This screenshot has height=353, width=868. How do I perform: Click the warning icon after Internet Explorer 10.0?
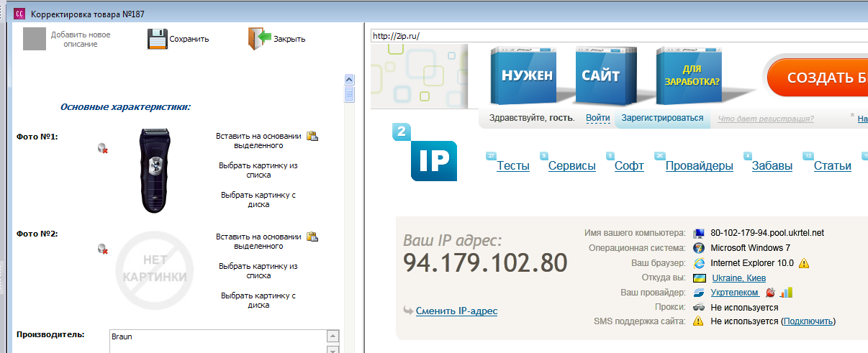803,263
